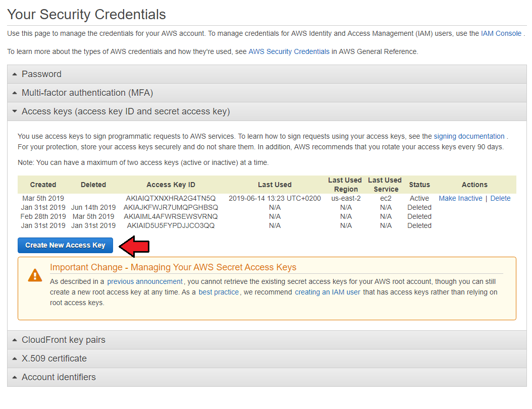Select the us-east-2 region cell
This screenshot has width=532, height=409.
346,198
